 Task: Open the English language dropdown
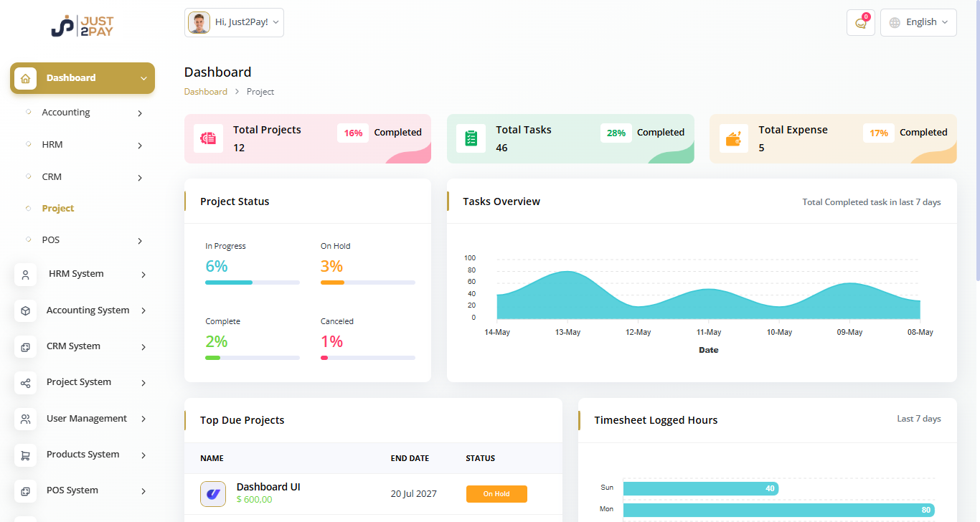(x=918, y=22)
